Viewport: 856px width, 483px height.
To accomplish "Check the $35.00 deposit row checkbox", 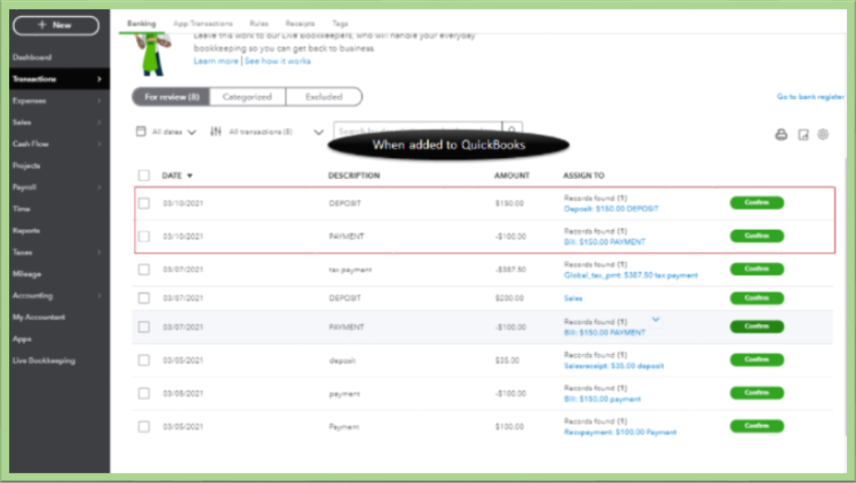I will (x=144, y=360).
